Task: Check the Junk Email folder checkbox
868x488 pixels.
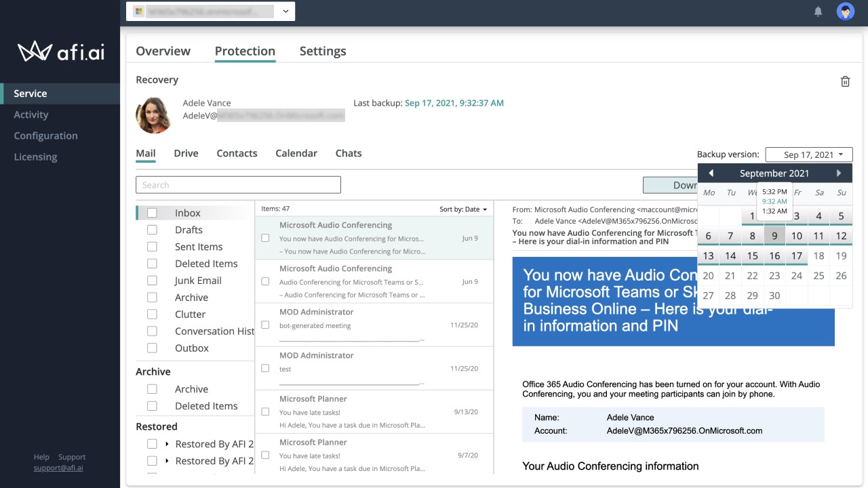Action: pyautogui.click(x=152, y=281)
